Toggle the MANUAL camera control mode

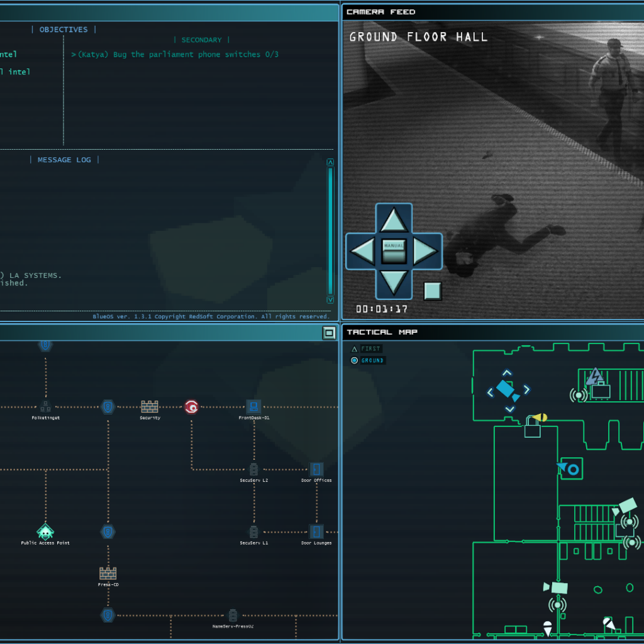[394, 251]
